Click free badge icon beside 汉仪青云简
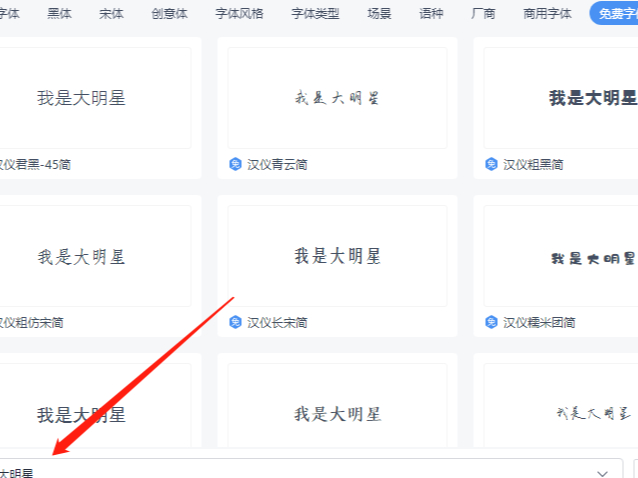Screen dimensions: 638x478 [235, 164]
